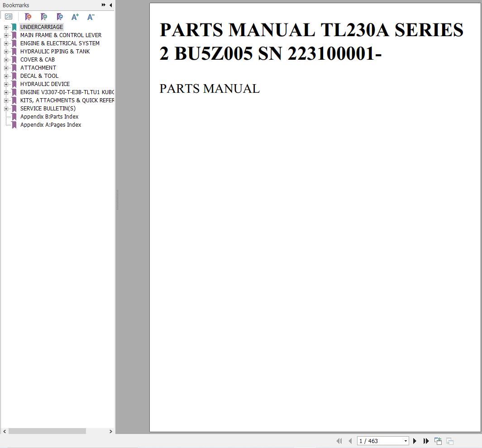482x448 pixels.
Task: Click the previous view icon
Action: tap(438, 441)
